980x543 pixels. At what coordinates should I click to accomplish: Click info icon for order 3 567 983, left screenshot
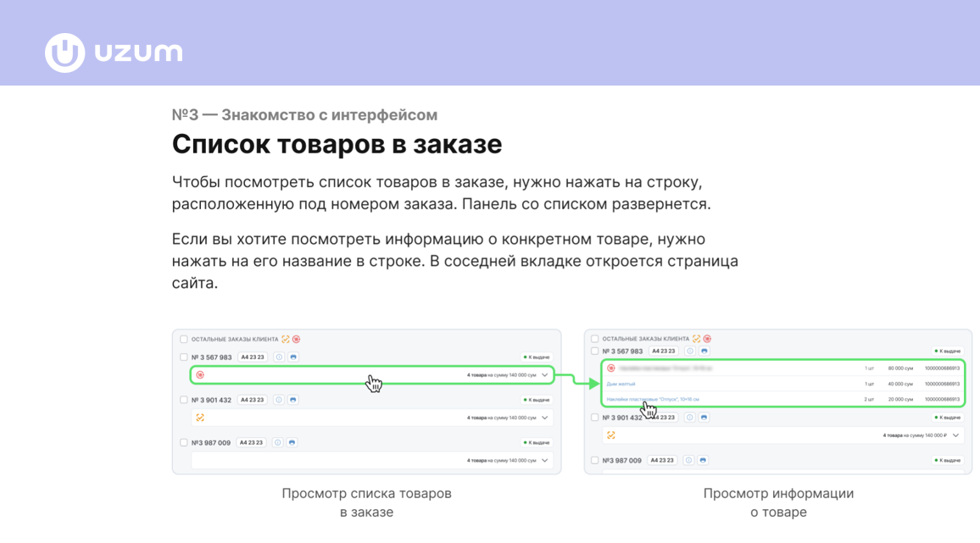pyautogui.click(x=279, y=357)
